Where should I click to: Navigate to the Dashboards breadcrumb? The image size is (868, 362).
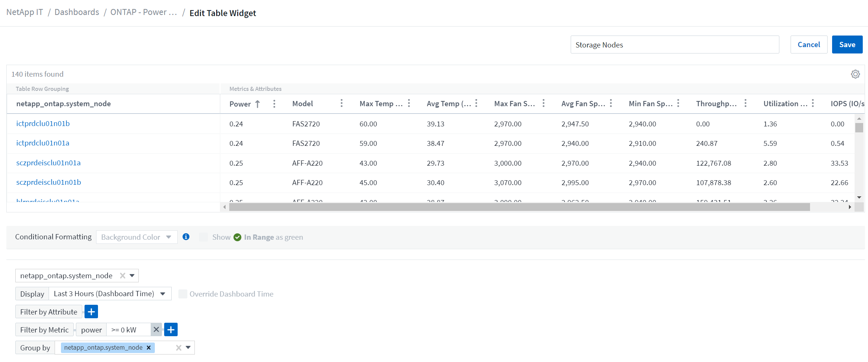tap(76, 12)
